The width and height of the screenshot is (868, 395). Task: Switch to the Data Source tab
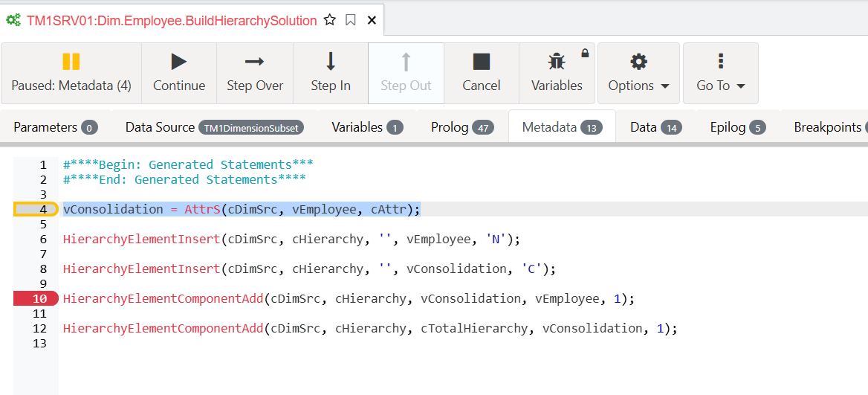tap(214, 127)
